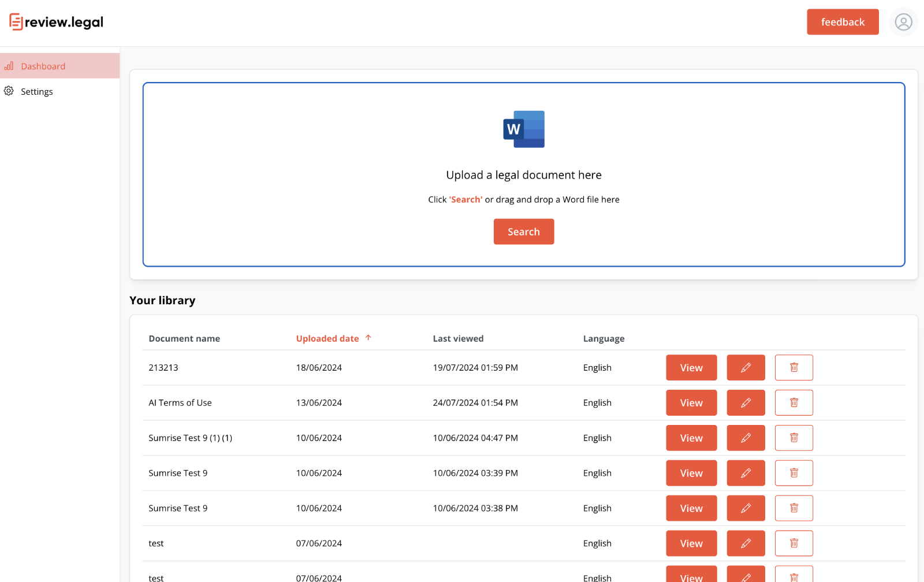Click the 24/07/2024 01:54 PM last viewed cell
This screenshot has height=582, width=924.
(475, 403)
